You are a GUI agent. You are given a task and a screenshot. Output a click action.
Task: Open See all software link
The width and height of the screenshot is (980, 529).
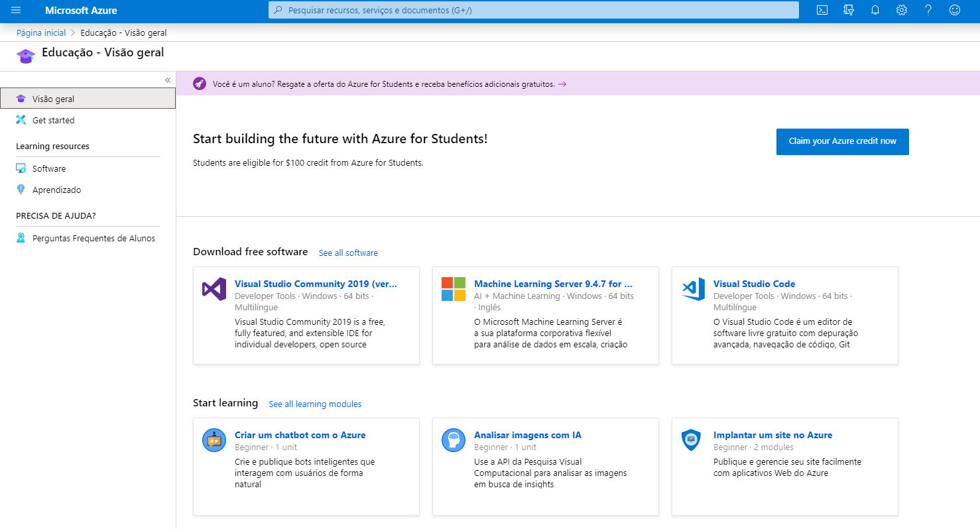(x=348, y=253)
